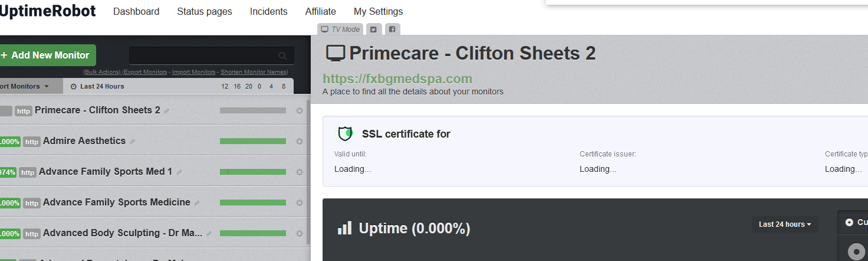Click the monitor search input field
Image resolution: width=868 pixels, height=261 pixels.
pyautogui.click(x=203, y=56)
